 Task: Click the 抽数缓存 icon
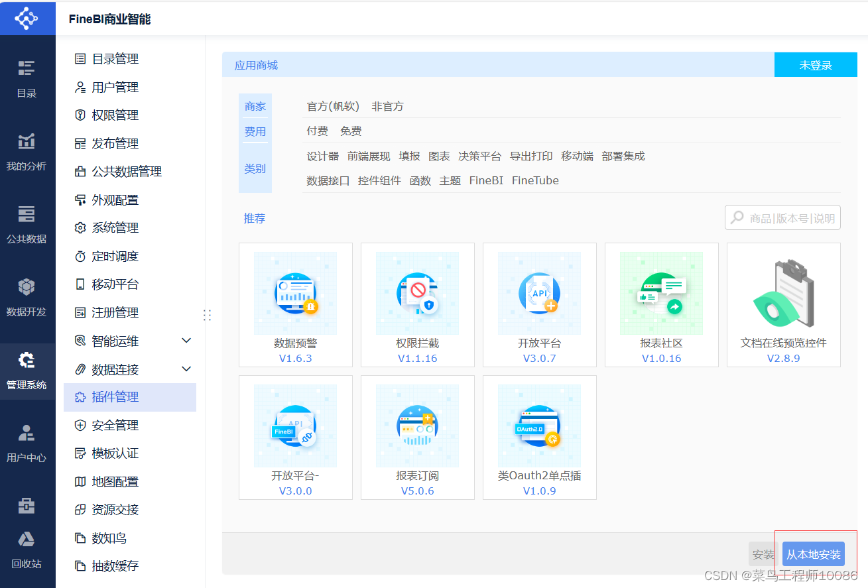point(80,566)
